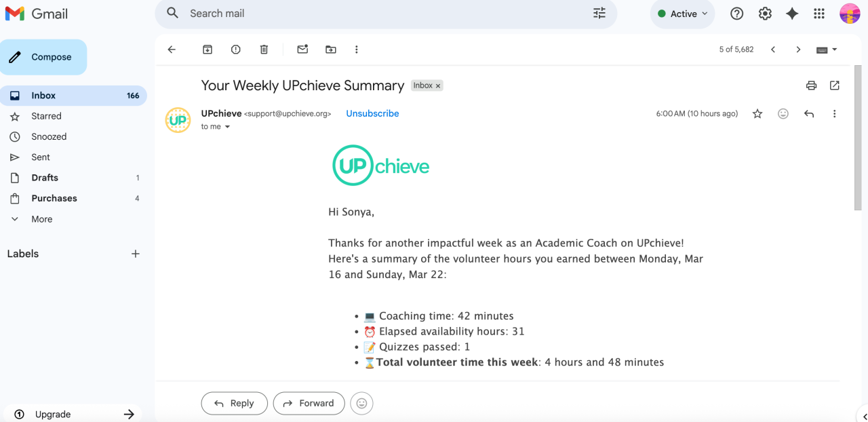This screenshot has width=868, height=422.
Task: Show details arrow next to 'to me'
Action: [227, 127]
